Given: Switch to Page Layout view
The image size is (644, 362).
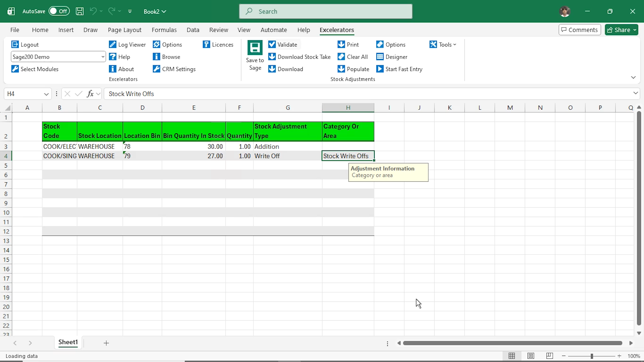Looking at the screenshot, I should (531, 356).
